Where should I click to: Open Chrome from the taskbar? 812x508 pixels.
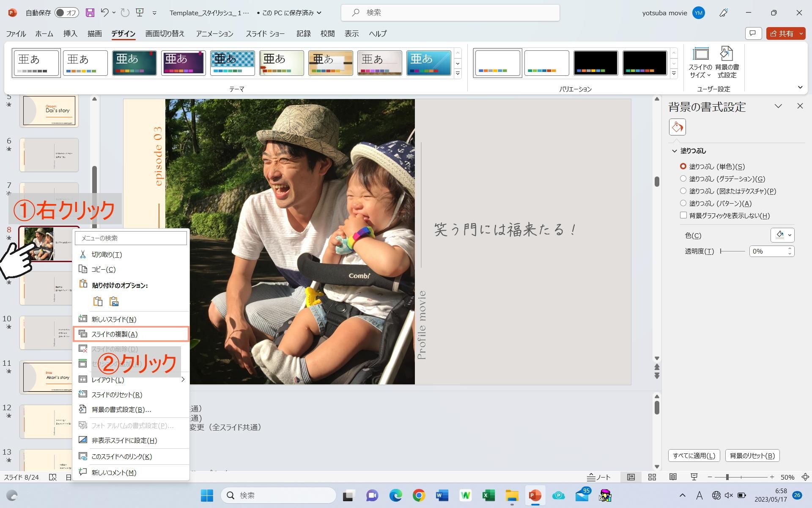[x=419, y=495]
